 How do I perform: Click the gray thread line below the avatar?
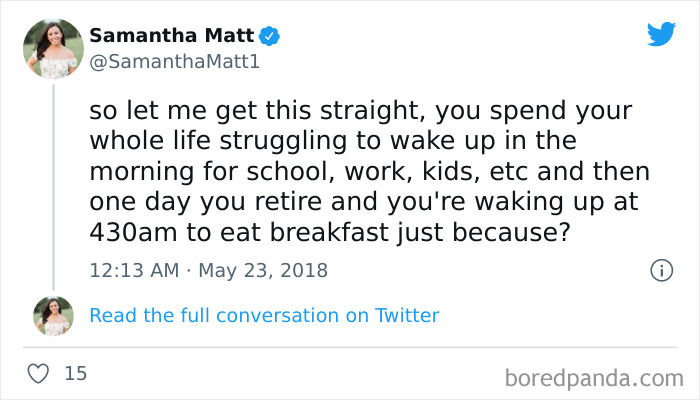(x=53, y=180)
